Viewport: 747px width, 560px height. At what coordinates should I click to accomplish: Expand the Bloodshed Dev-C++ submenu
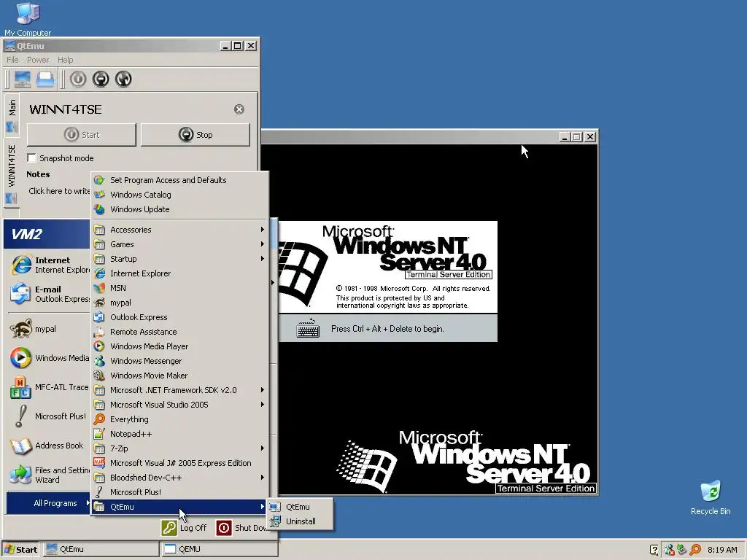pyautogui.click(x=180, y=478)
